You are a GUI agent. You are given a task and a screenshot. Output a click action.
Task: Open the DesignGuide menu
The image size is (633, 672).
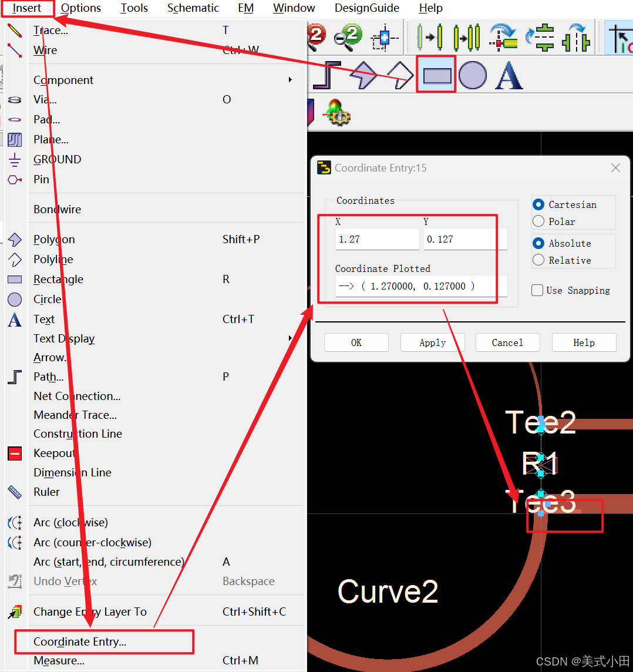coord(367,8)
